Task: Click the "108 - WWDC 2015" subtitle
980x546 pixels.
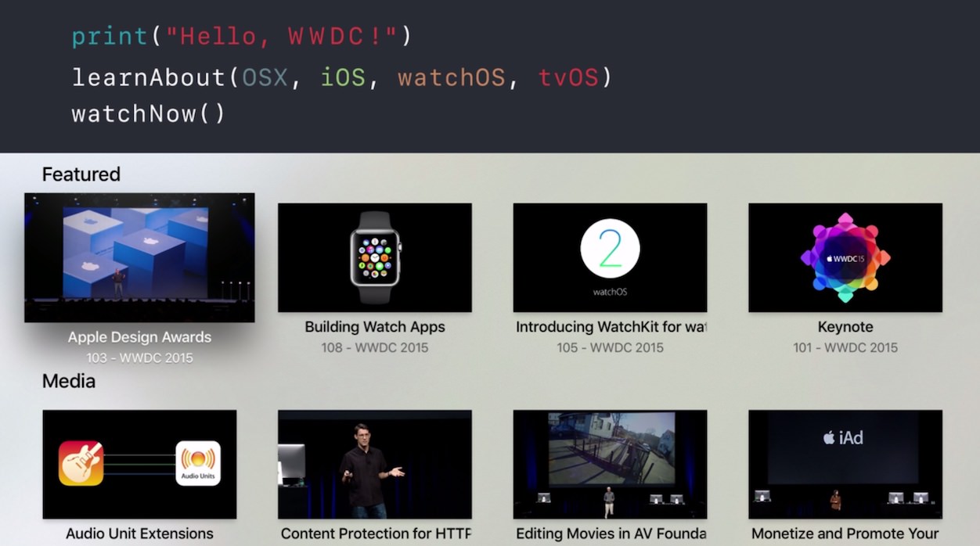Action: (375, 347)
